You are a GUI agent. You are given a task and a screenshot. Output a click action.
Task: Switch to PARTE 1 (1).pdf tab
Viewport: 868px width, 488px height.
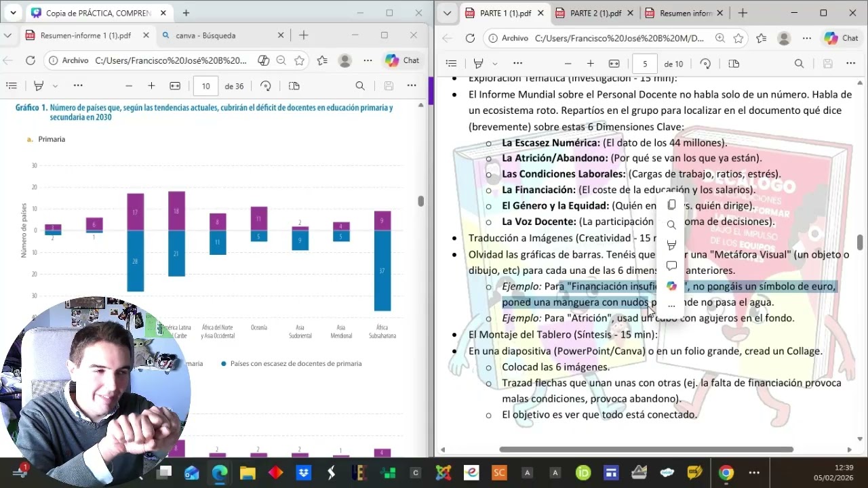click(505, 13)
